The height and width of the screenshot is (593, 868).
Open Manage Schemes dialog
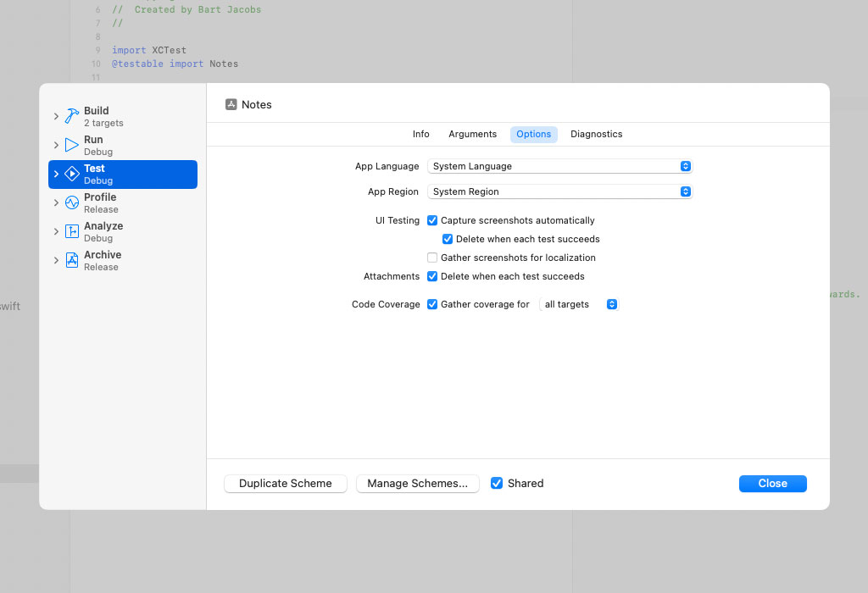pyautogui.click(x=417, y=483)
